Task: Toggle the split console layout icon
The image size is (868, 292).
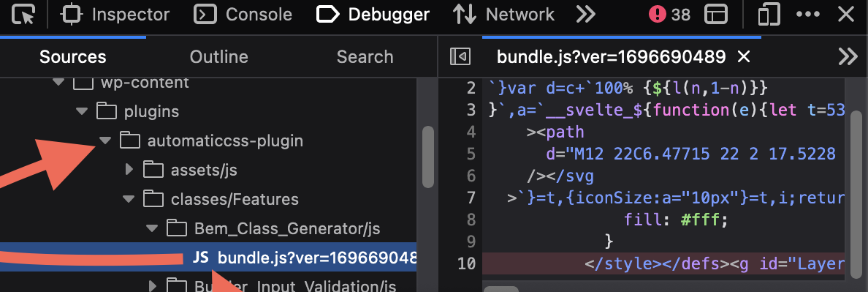Action: click(x=716, y=15)
